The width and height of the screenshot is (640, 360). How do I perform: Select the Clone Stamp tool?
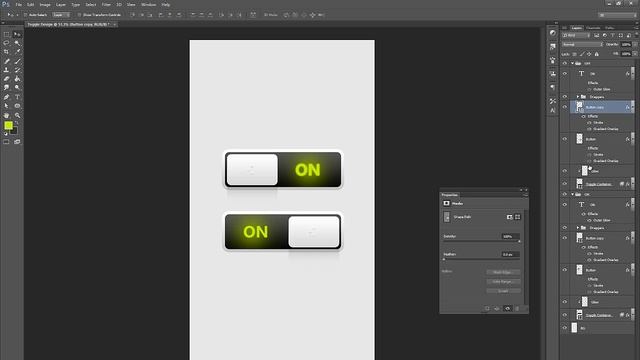7,70
